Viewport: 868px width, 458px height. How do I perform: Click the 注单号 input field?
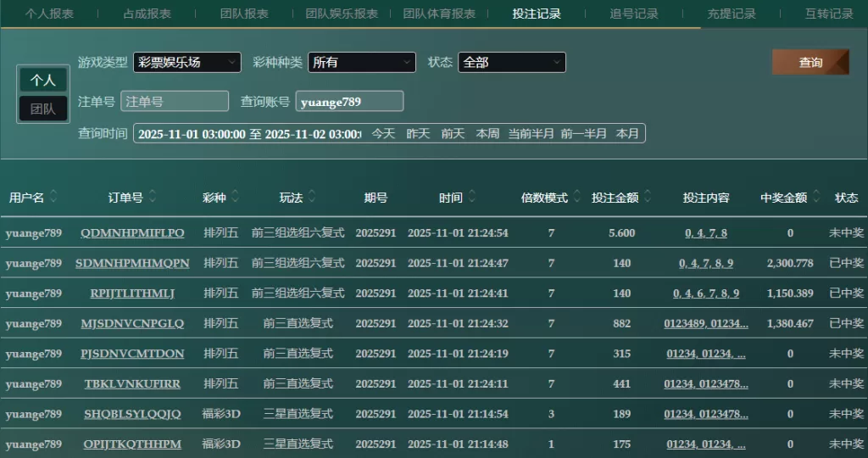click(x=175, y=101)
